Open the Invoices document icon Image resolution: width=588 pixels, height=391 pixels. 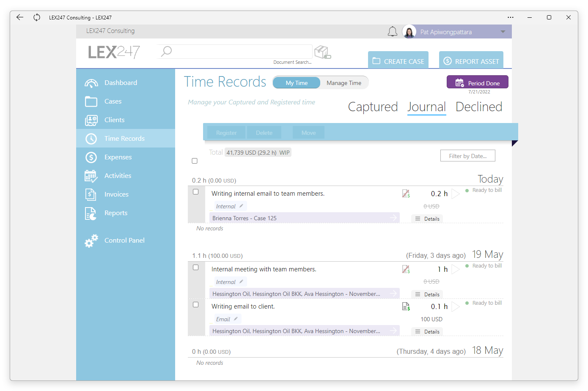click(x=91, y=194)
